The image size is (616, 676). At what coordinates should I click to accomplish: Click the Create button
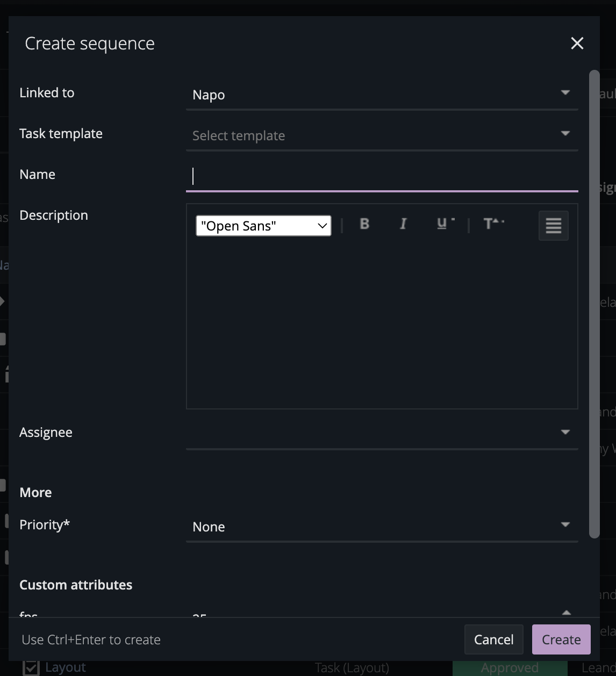tap(561, 639)
